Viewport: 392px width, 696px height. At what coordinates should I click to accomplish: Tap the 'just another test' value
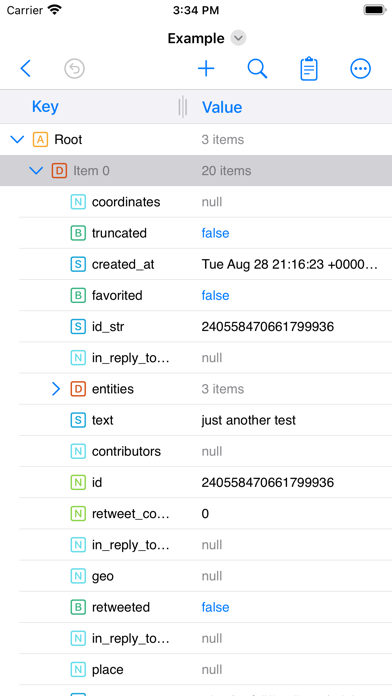click(249, 420)
